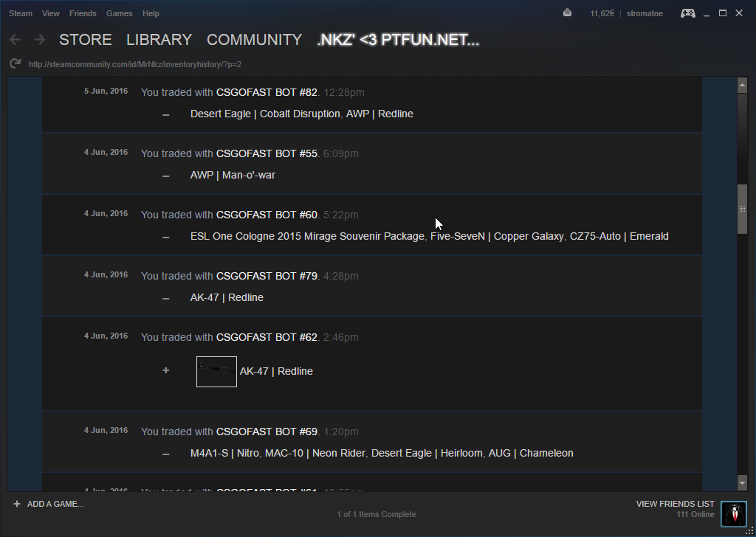756x537 pixels.
Task: Go to the LIBRARY tab
Action: pos(159,40)
